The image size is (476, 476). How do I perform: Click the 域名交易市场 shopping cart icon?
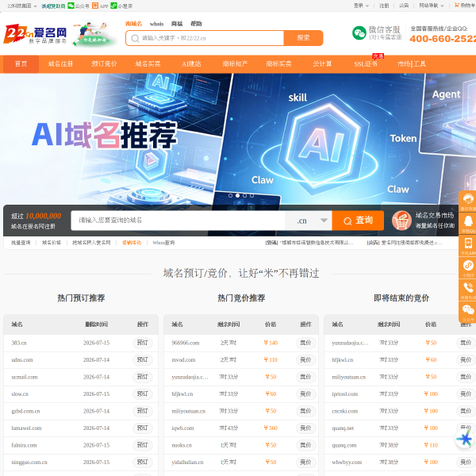coord(401,221)
